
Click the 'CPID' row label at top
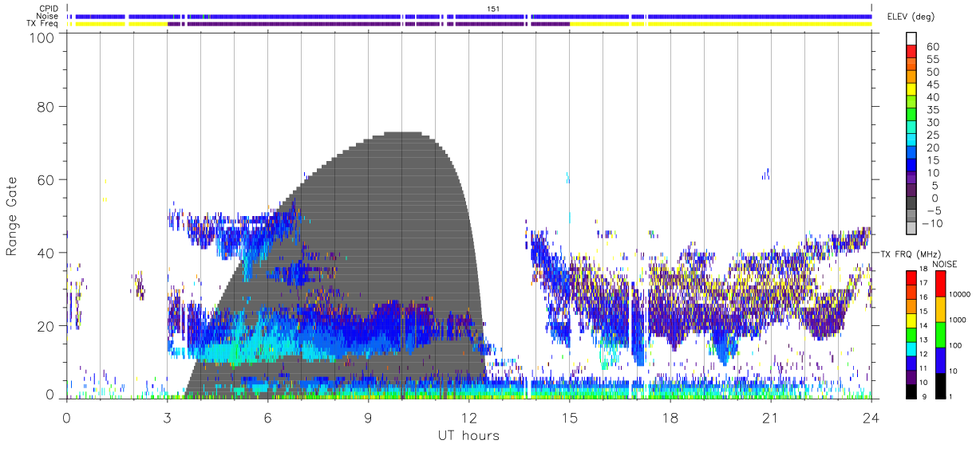[49, 9]
